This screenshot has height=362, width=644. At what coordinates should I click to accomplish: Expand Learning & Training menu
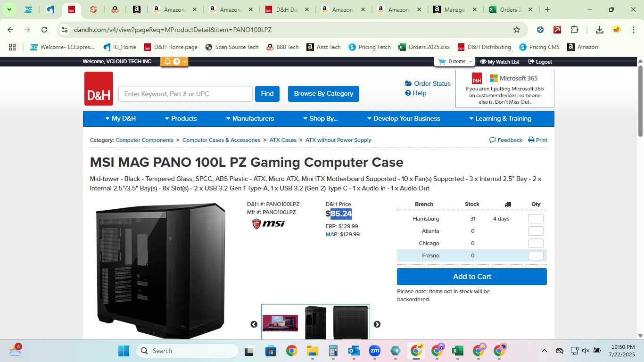pyautogui.click(x=500, y=119)
